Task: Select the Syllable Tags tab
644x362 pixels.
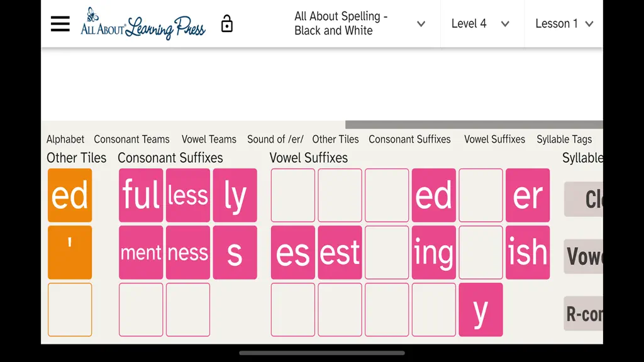Action: coord(564,139)
